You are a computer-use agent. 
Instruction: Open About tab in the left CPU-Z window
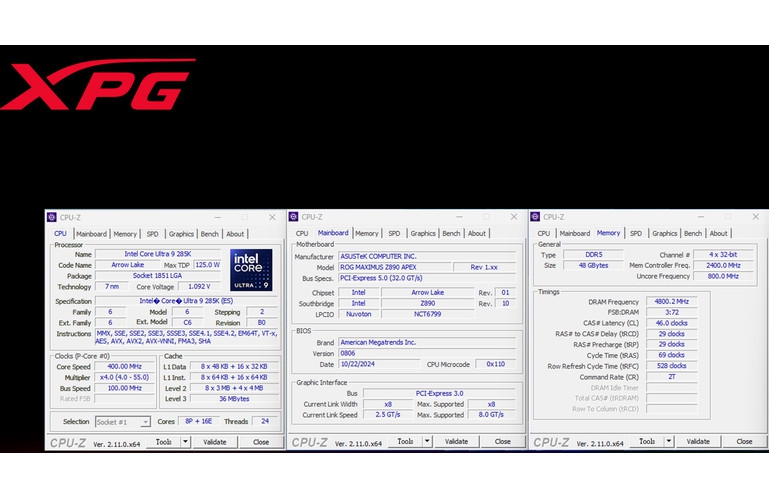point(235,234)
